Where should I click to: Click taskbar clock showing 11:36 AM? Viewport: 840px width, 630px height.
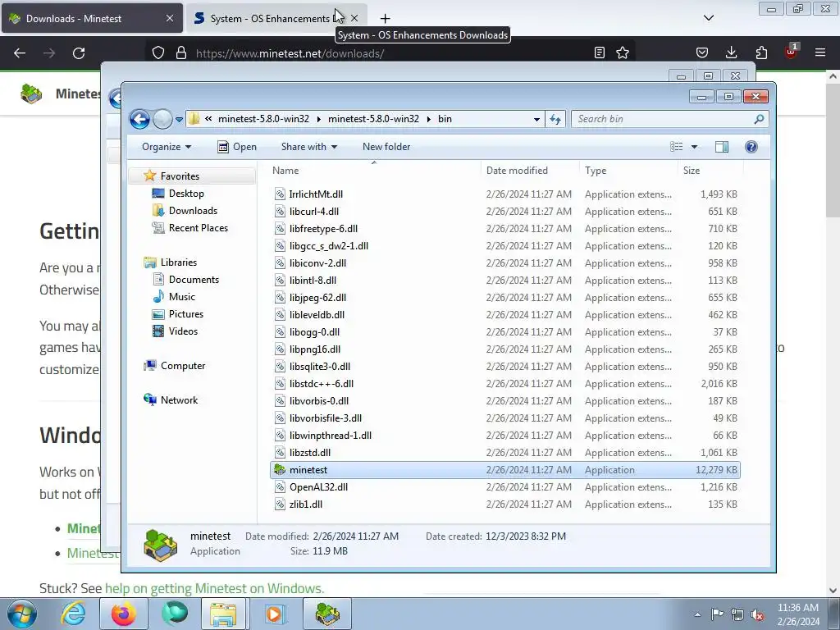coord(798,614)
